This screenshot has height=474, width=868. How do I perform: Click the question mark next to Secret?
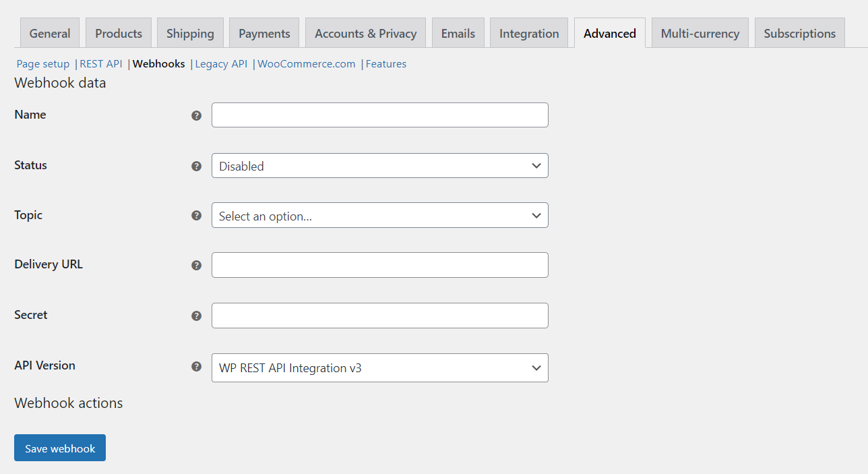click(196, 316)
